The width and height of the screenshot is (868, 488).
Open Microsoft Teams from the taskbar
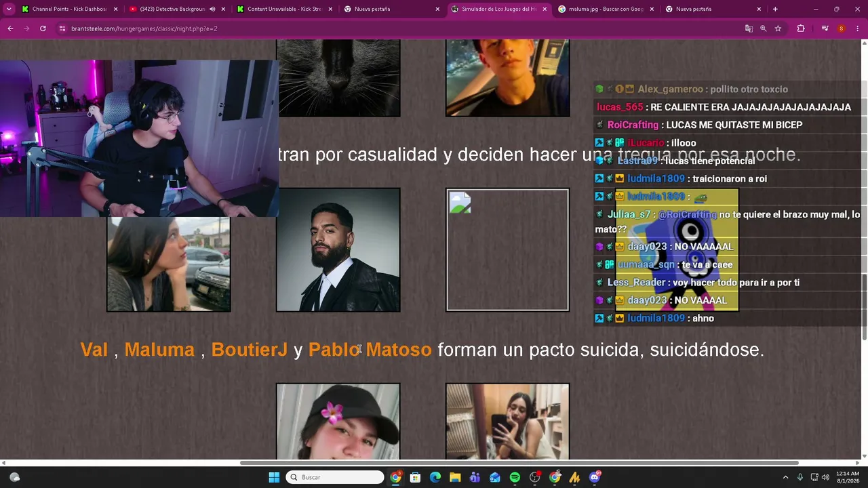(475, 477)
